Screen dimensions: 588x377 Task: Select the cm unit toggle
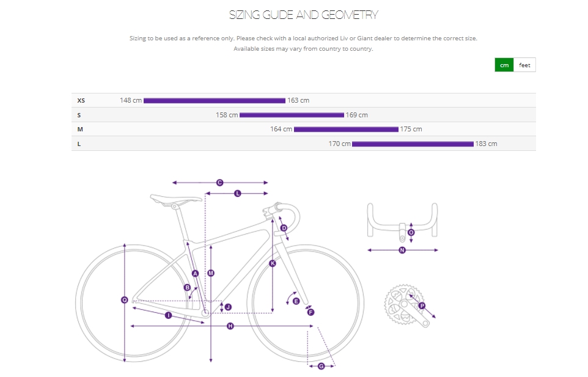pos(504,65)
